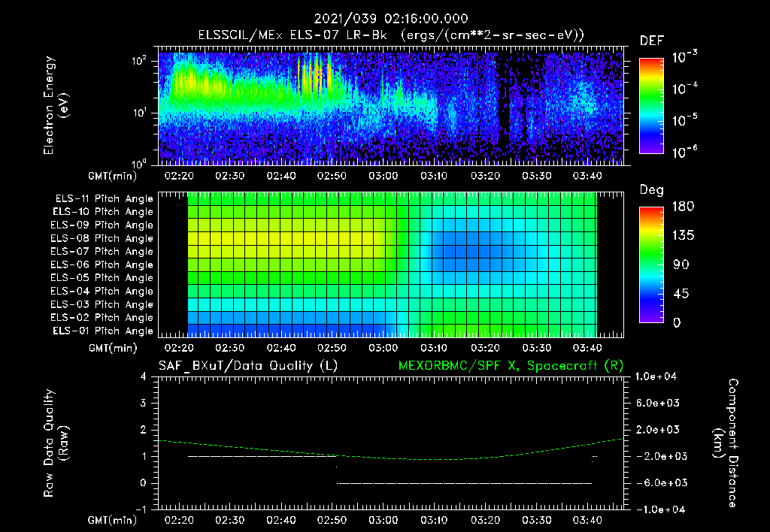
Task: Select the ELS-08 Pitch Angle row label
Action: [102, 238]
